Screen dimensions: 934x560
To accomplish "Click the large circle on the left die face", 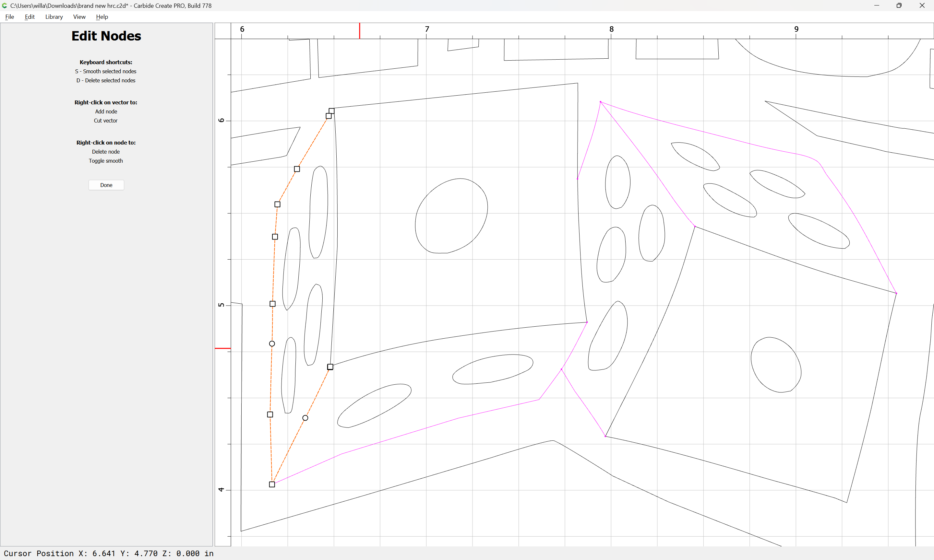I will click(x=451, y=216).
